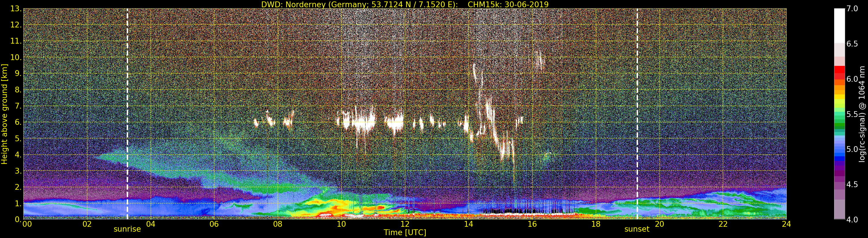Click the '3.' height tick label
The image size is (868, 238).
[18, 171]
